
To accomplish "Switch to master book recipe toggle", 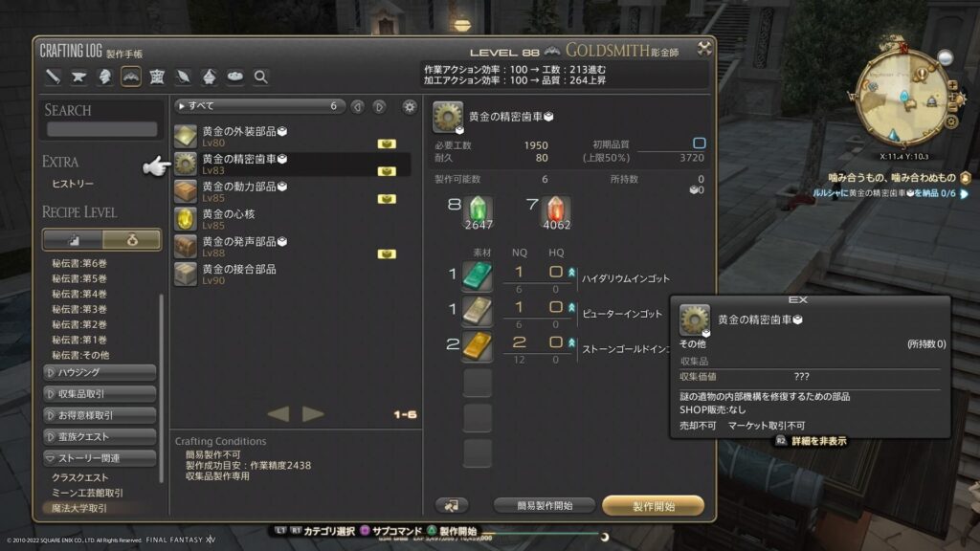I will click(132, 240).
